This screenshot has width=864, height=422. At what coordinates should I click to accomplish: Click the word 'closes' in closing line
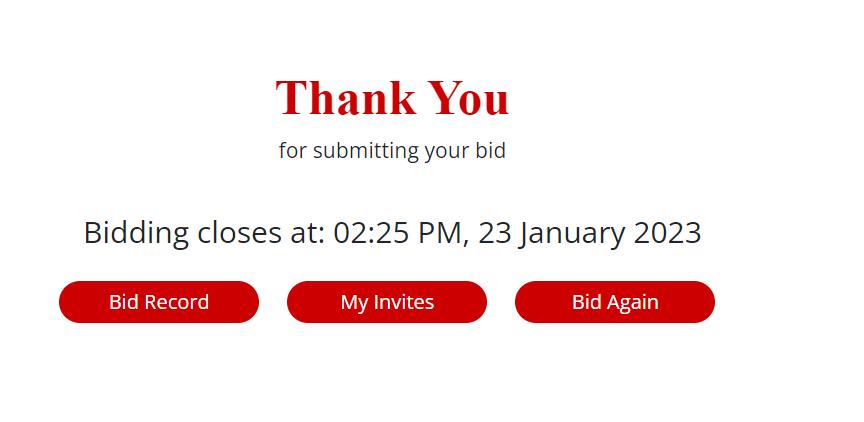240,233
